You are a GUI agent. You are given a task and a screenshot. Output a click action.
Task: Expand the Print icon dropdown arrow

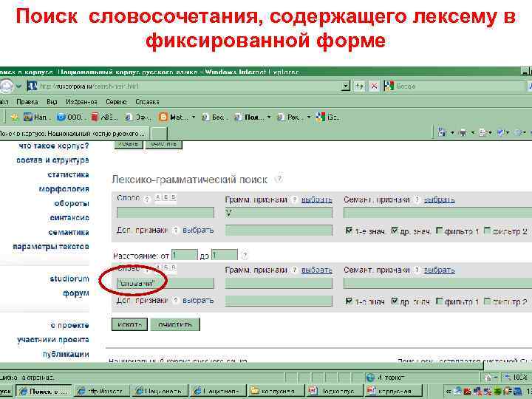tap(473, 133)
